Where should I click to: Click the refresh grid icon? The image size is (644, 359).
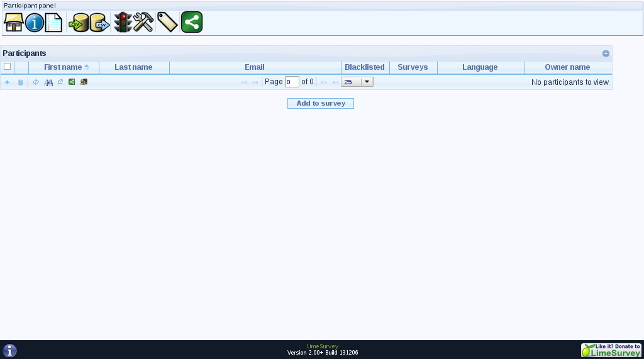[x=36, y=82]
